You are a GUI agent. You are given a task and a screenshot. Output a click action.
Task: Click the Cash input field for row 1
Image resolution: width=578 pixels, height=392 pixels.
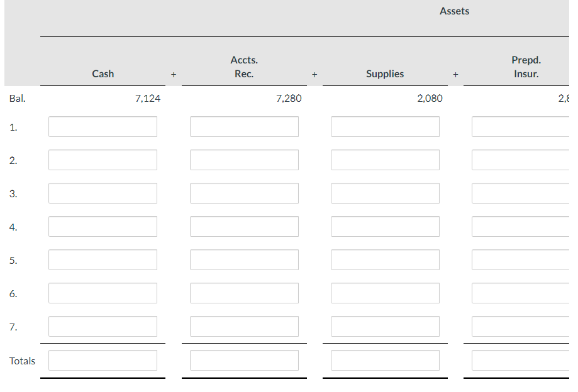coord(103,127)
